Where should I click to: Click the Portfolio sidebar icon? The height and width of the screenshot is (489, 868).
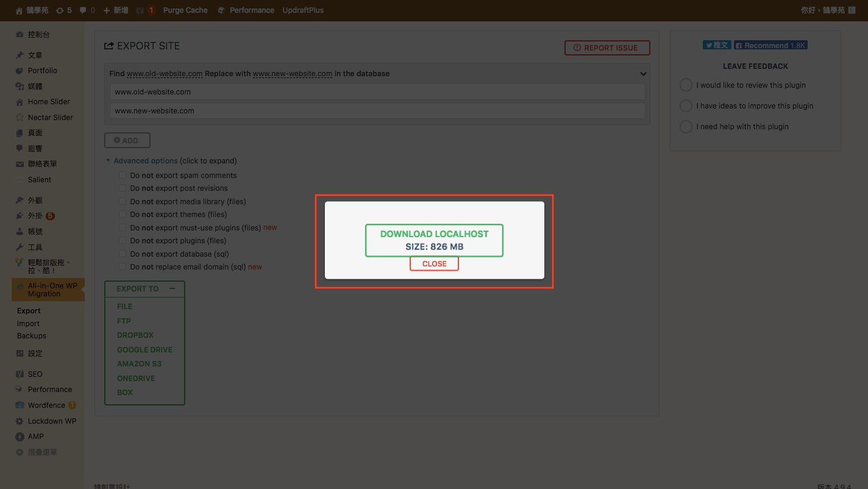pos(20,71)
